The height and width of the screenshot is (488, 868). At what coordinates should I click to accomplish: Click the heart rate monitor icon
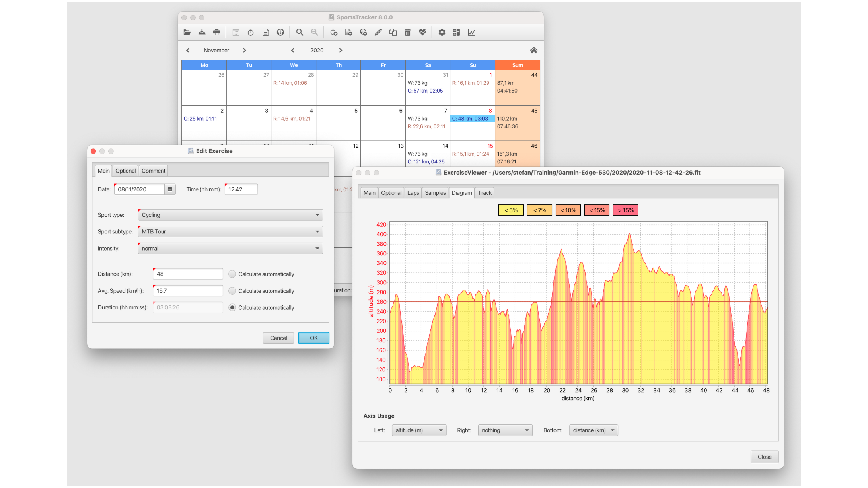[x=422, y=33]
